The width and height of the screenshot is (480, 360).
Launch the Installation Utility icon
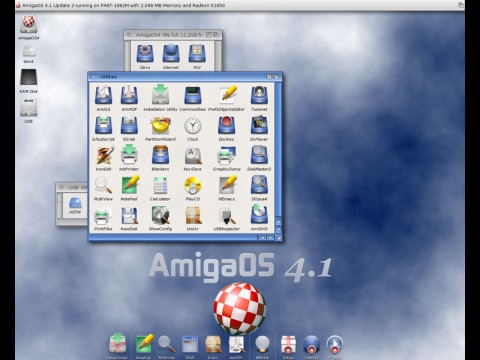(x=160, y=95)
